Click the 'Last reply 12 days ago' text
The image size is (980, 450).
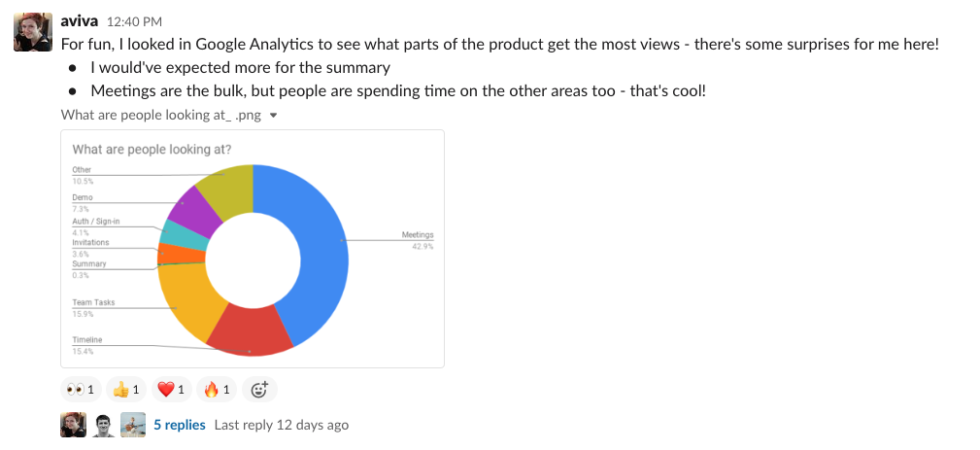[x=281, y=425]
